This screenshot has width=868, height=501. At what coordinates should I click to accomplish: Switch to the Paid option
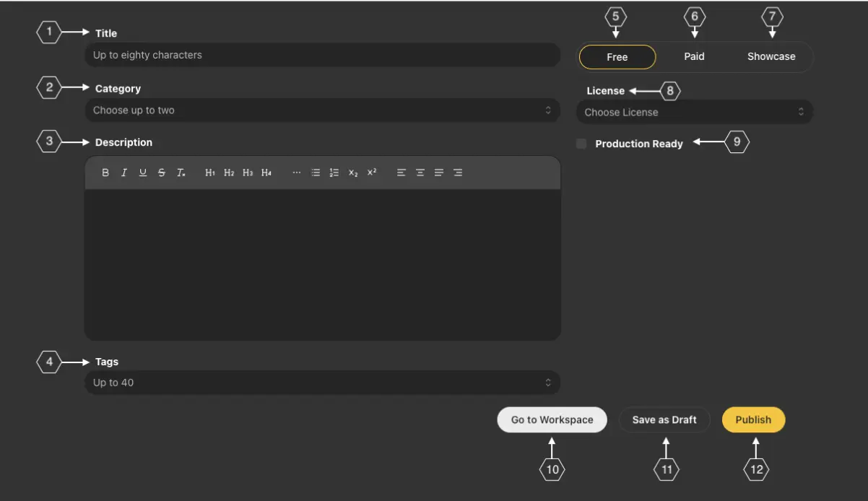(x=694, y=56)
